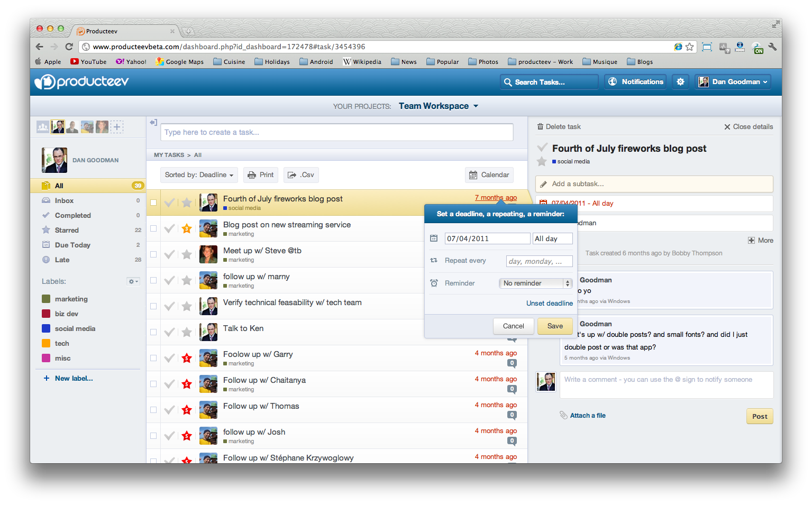Click the Unset deadline link

pyautogui.click(x=550, y=304)
